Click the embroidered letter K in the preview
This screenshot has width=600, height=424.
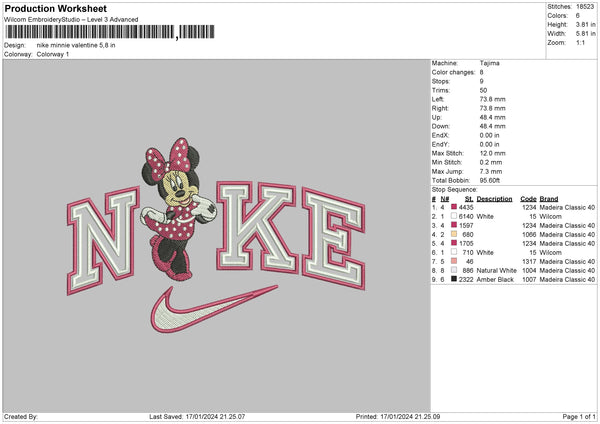[257, 227]
